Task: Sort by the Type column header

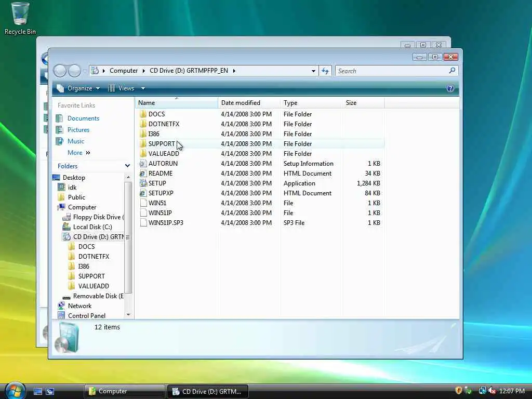Action: click(312, 103)
